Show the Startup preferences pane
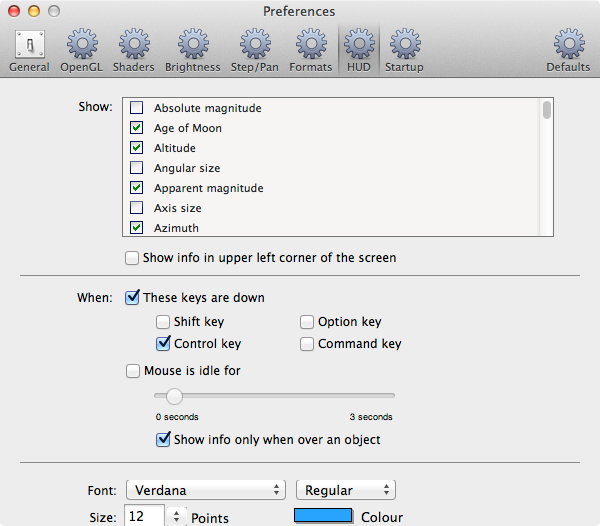Viewport: 600px width, 526px height. (404, 50)
